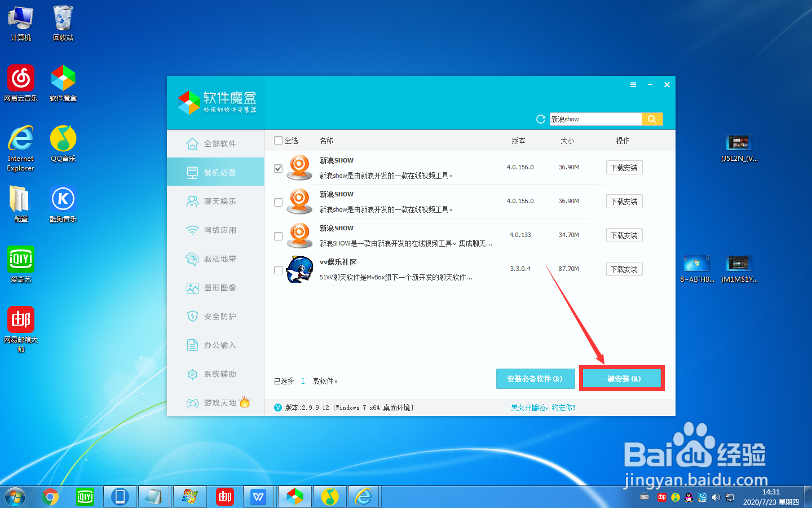Click 下载安装 for second 新浪SHOW 36.90M
Viewport: 812px width, 508px height.
click(x=624, y=202)
